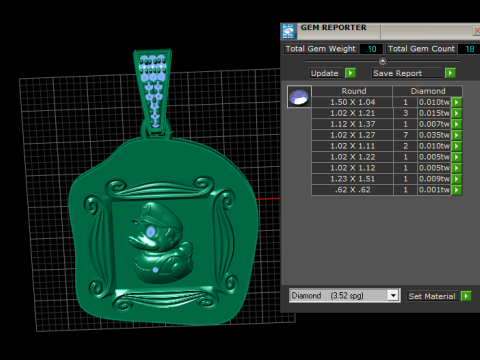Click arrow for .62 X .62 row
The width and height of the screenshot is (480, 360).
[x=457, y=190]
